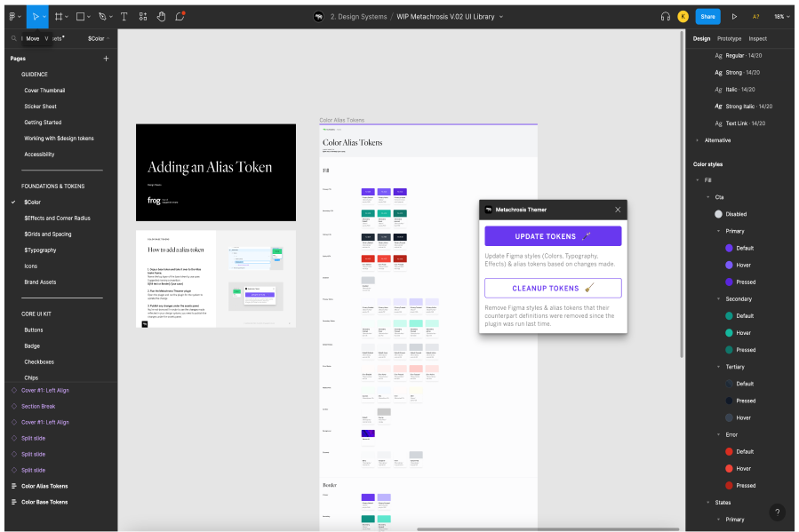Select the Hand tool
Viewport: 799px width, 532px height.
161,16
